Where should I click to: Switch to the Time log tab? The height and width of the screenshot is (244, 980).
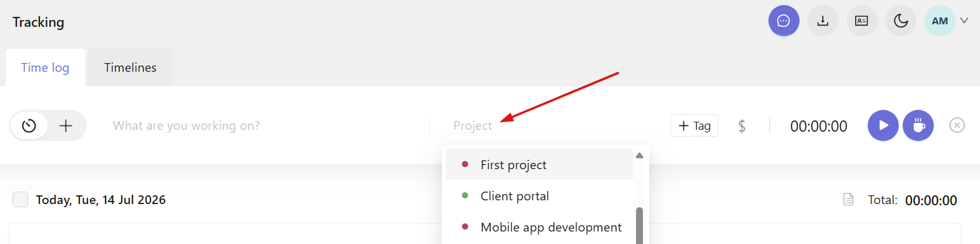tap(45, 67)
